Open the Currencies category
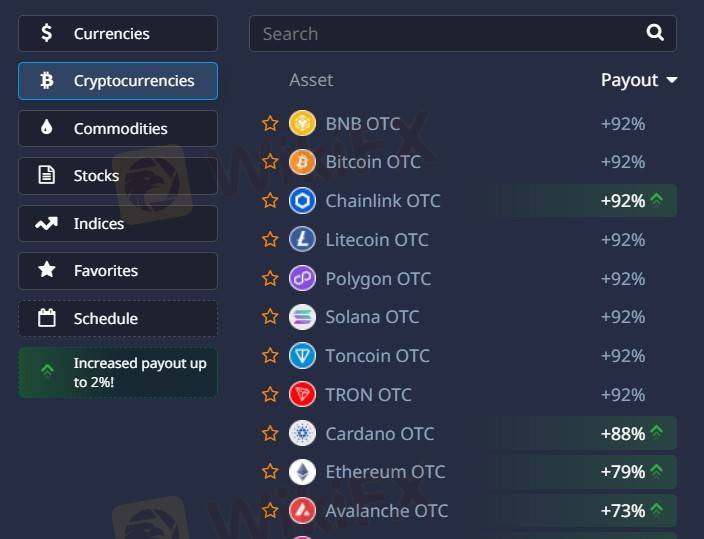The height and width of the screenshot is (539, 704). coord(118,34)
